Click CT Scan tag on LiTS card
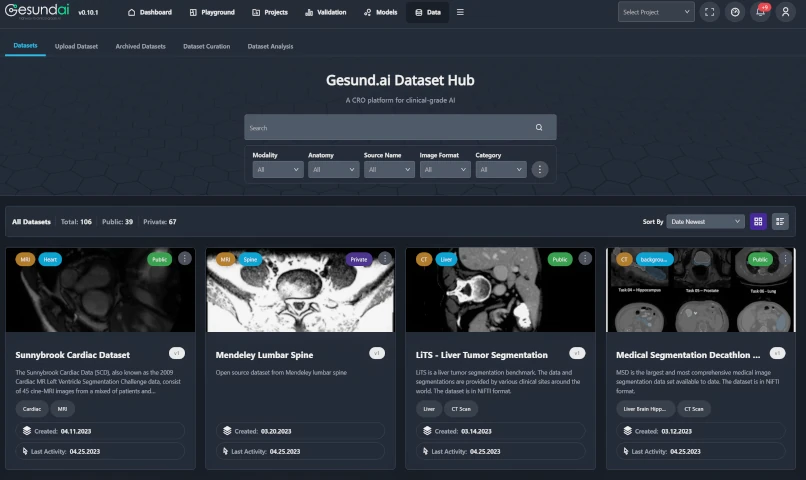The image size is (806, 480). 461,409
